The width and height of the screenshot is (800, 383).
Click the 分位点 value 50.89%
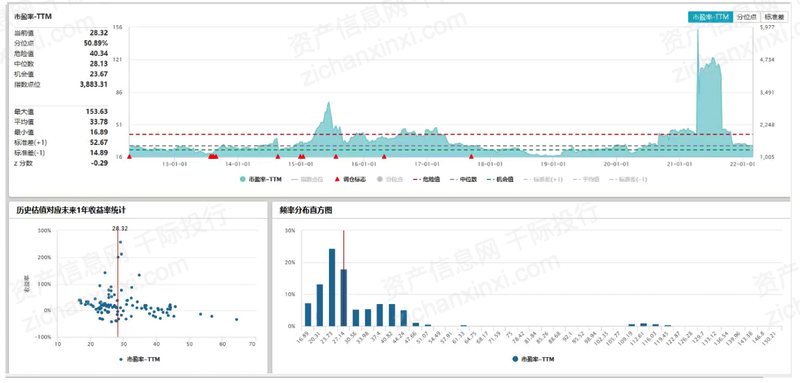(96, 43)
